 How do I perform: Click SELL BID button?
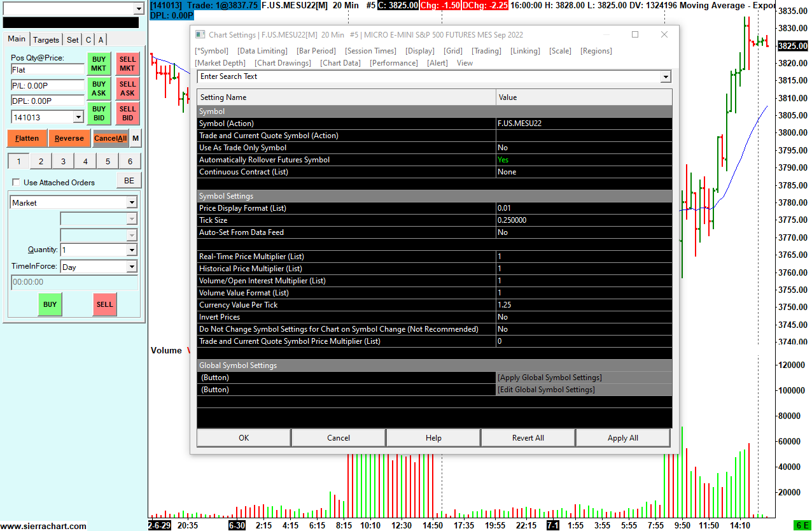pyautogui.click(x=128, y=113)
